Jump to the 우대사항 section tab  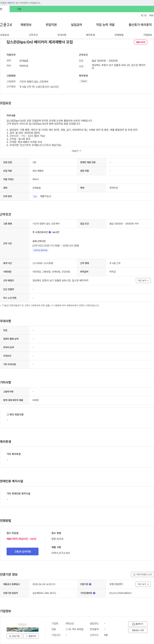[x=62, y=35]
